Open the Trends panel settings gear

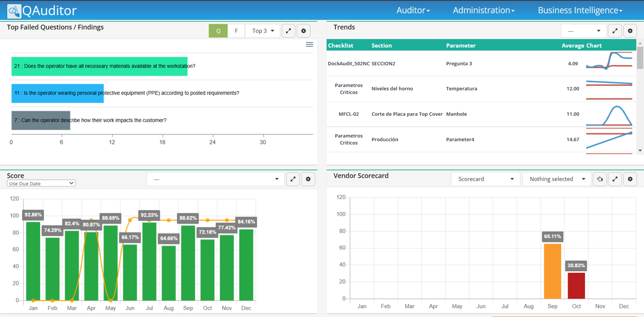coord(630,31)
